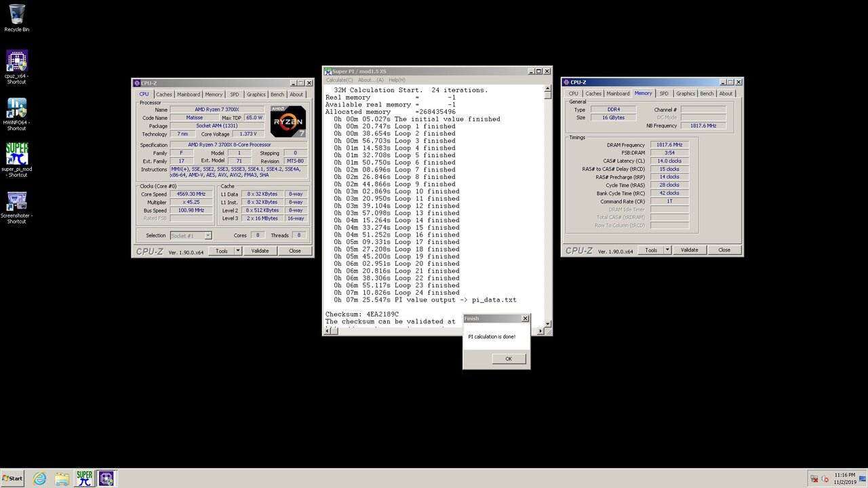This screenshot has height=488, width=868.
Task: Launch the cpuz_x64 desktop shortcut
Action: tap(17, 66)
